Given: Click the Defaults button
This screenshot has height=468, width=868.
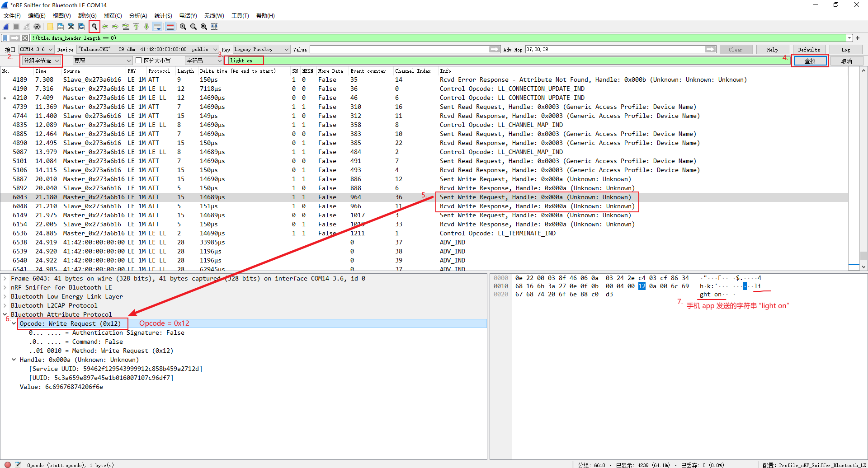Looking at the screenshot, I should 809,50.
